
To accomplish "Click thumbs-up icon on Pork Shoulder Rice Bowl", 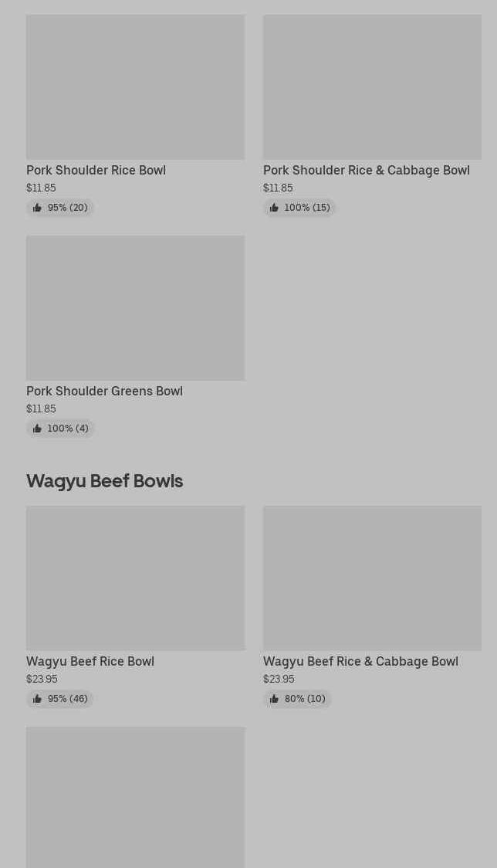I will point(37,208).
